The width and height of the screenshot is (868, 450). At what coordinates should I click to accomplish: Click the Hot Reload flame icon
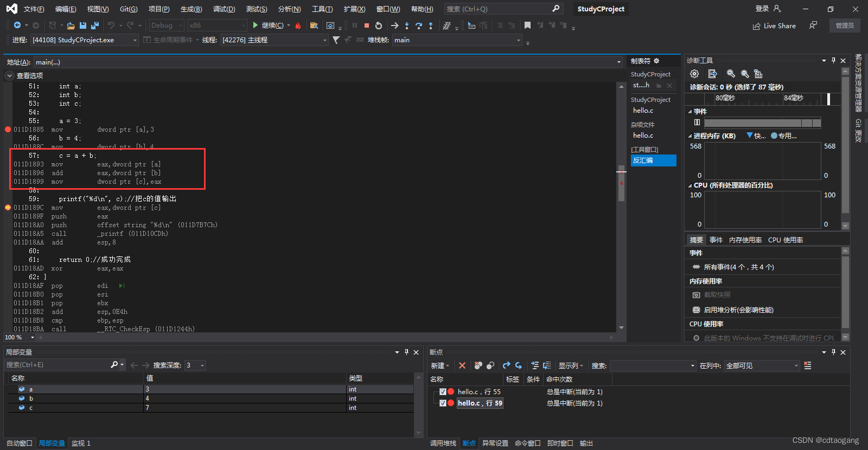298,25
